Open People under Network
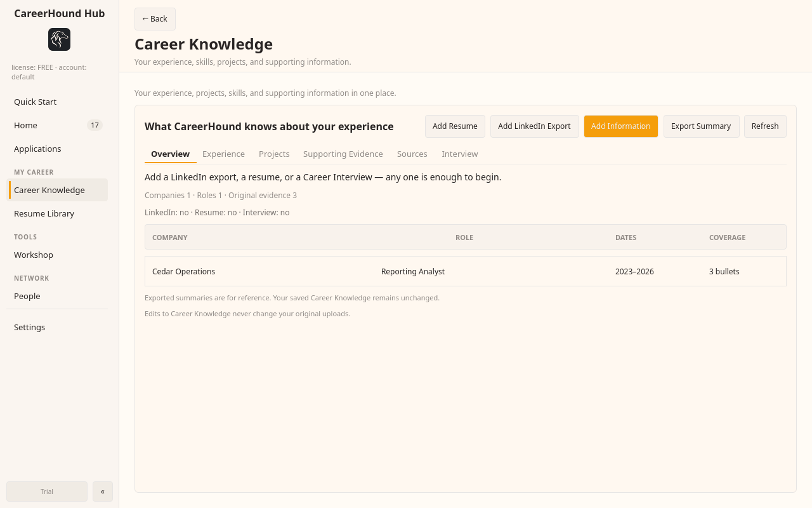812x508 pixels. click(x=57, y=296)
